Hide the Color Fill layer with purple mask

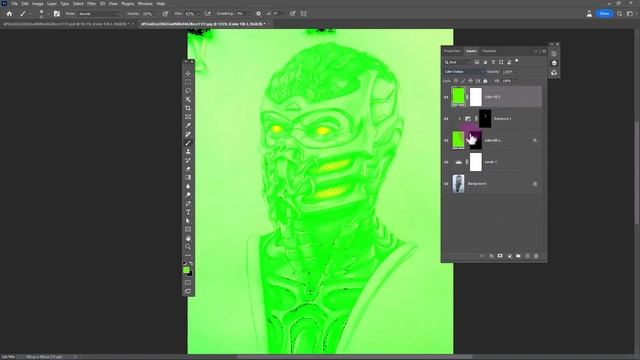pyautogui.click(x=446, y=140)
